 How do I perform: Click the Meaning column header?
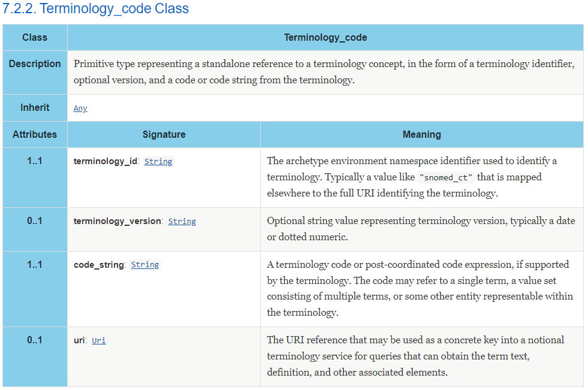click(x=422, y=135)
